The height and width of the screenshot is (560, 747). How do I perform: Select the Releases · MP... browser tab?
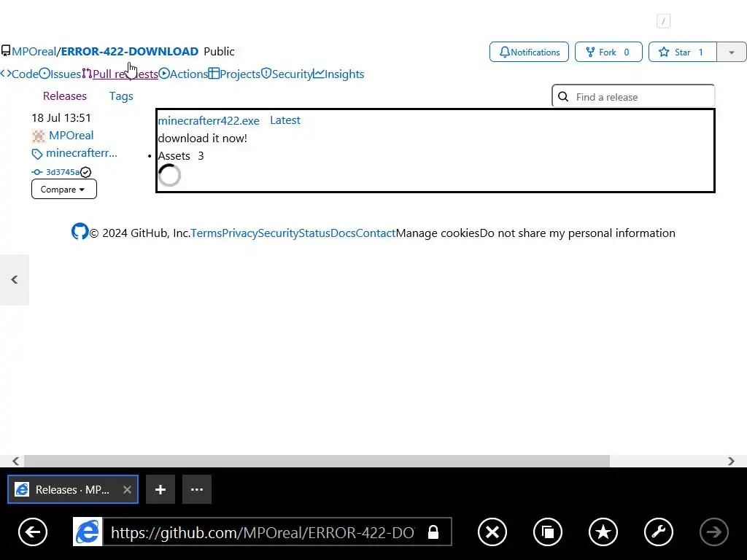click(72, 489)
